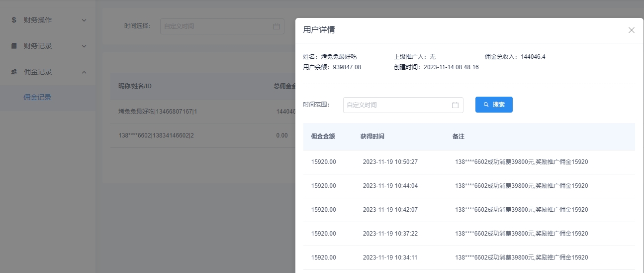Image resolution: width=644 pixels, height=273 pixels.
Task: Focus the dialog 自定义时间 range input
Action: [x=403, y=105]
